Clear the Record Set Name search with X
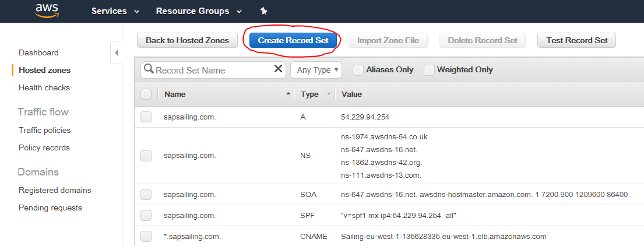 pyautogui.click(x=278, y=69)
